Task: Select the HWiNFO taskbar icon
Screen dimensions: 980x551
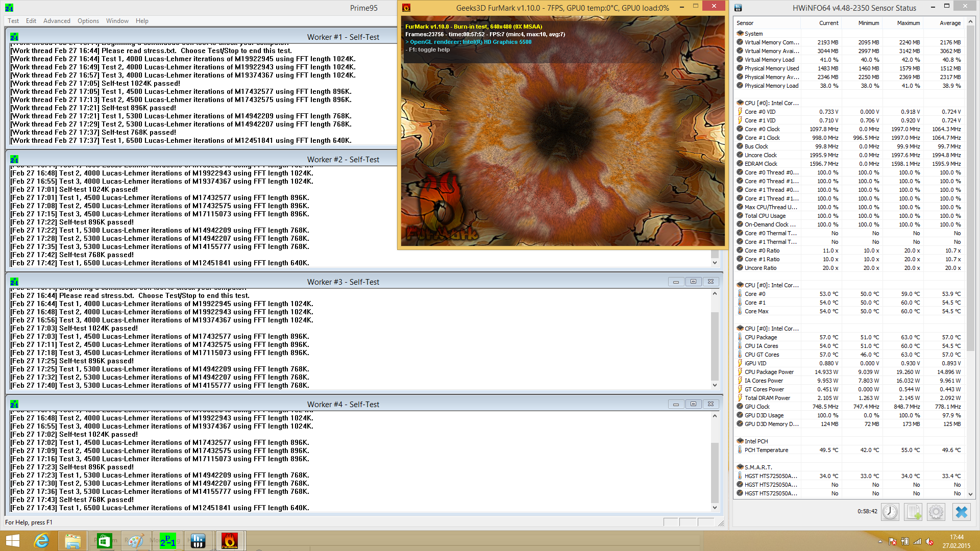Action: pos(198,541)
